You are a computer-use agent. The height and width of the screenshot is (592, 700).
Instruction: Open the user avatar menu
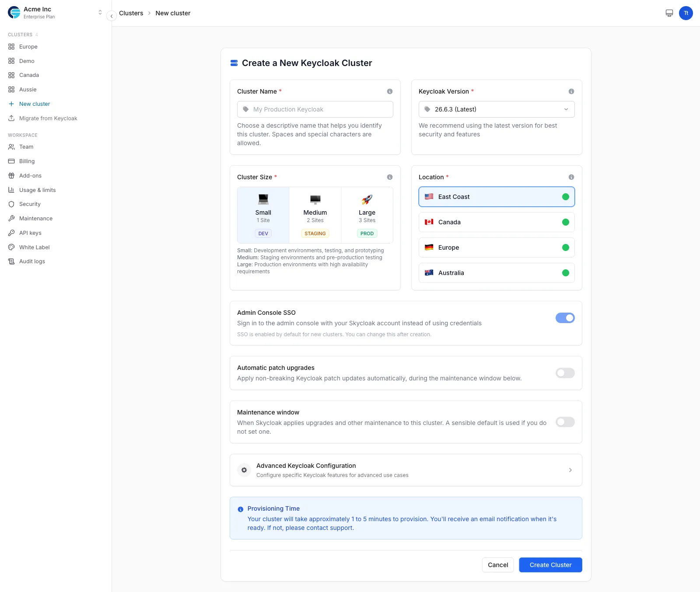pyautogui.click(x=686, y=13)
